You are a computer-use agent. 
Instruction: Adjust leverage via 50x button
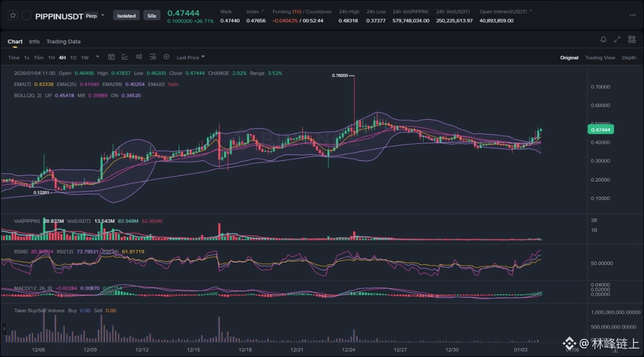[x=152, y=16]
